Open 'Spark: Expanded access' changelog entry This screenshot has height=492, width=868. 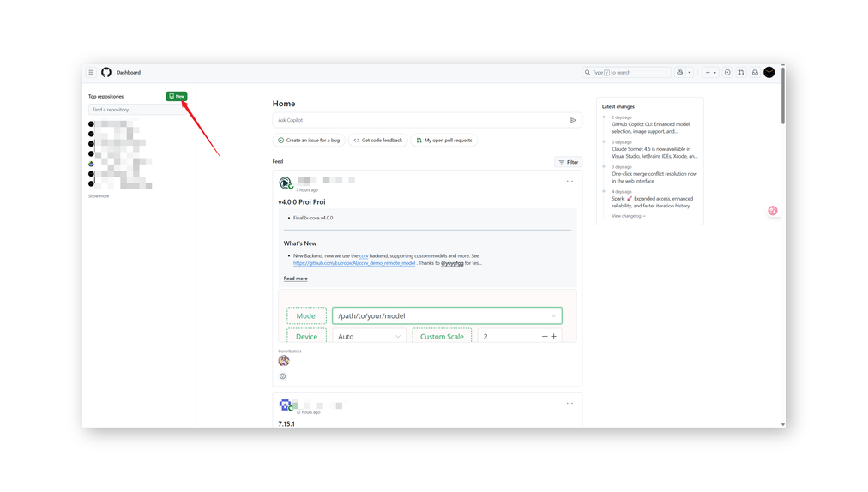652,202
